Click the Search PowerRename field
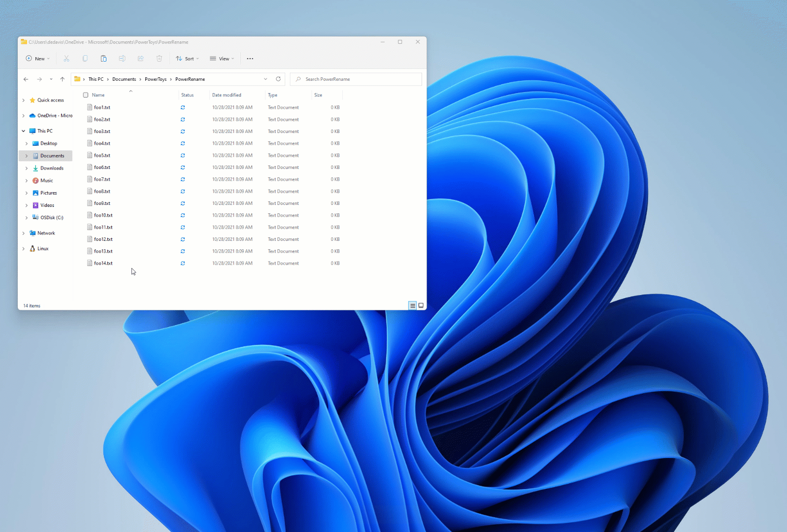 tap(356, 79)
